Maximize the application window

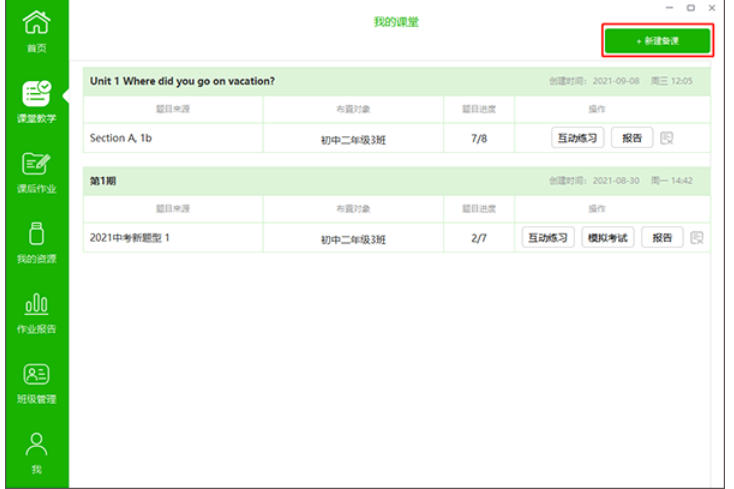690,8
